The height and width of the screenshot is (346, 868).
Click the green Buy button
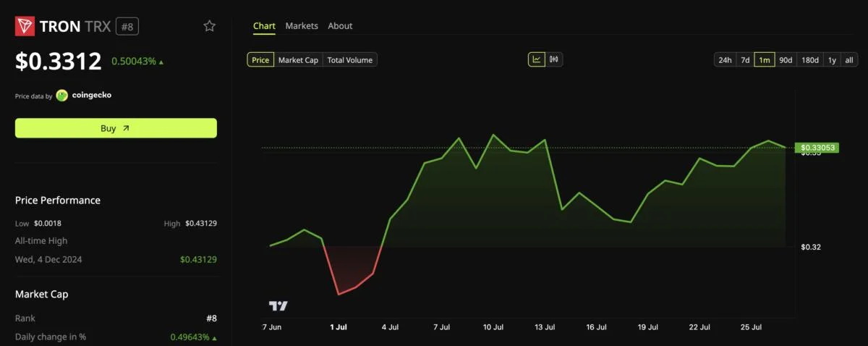tap(116, 128)
